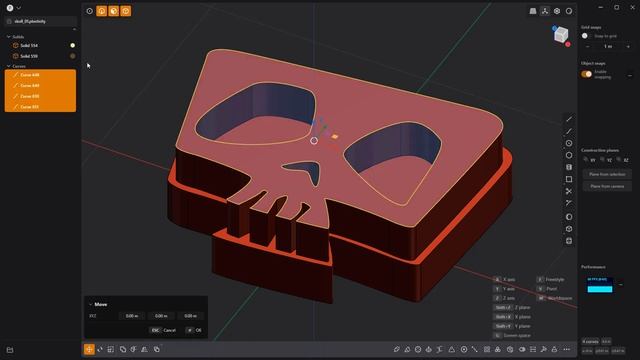The image size is (640, 360).
Task: Collapse the Performance section minus
Action: [620, 284]
